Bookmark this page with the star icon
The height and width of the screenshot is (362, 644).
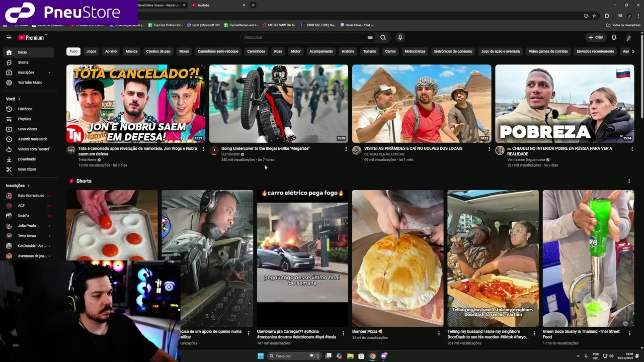coord(594,16)
